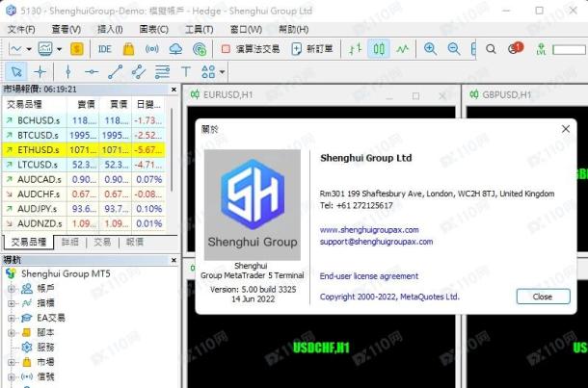588x388 pixels.
Task: Switch to the 詳細 tab in Market Watch
Action: click(70, 242)
